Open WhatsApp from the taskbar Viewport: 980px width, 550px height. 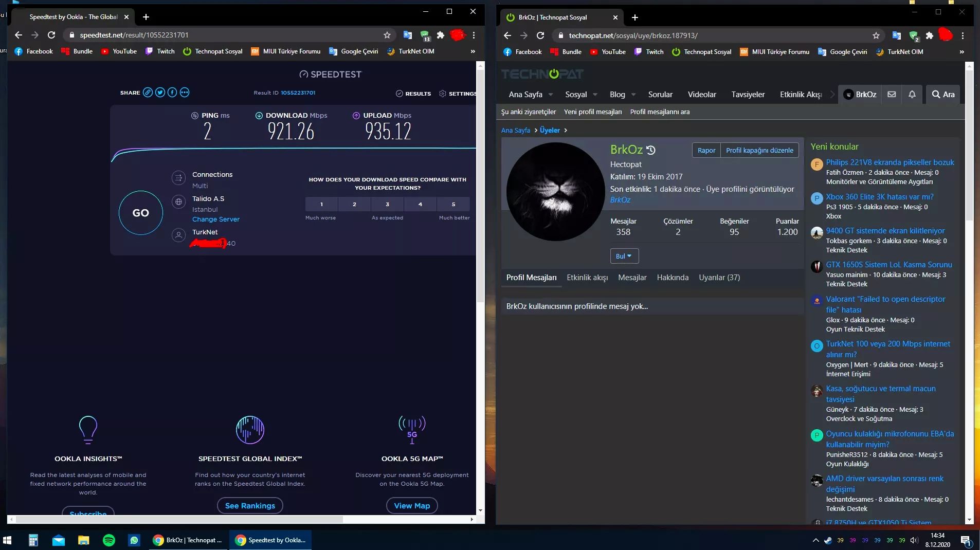(134, 540)
